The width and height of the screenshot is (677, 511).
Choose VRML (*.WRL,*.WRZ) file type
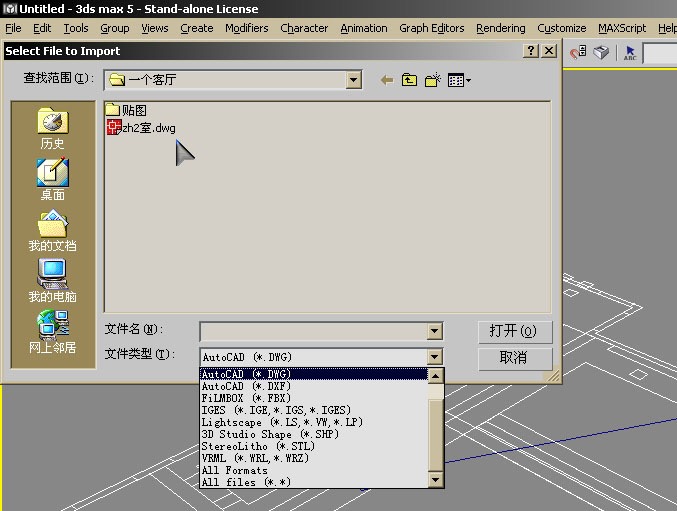click(314, 458)
